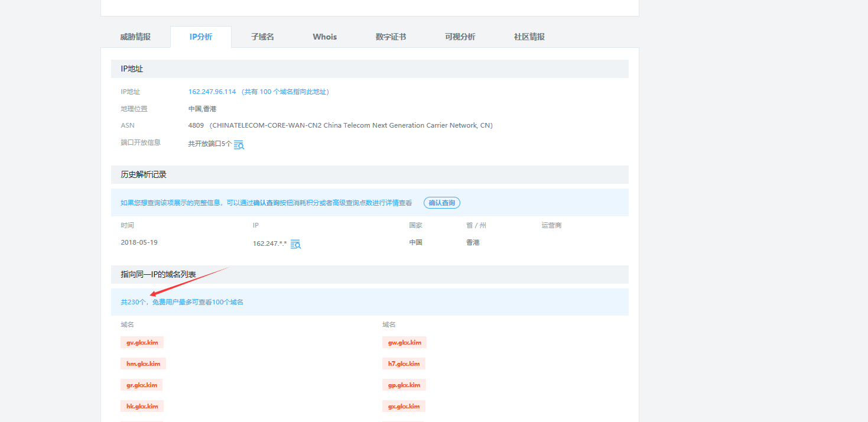868x422 pixels.
Task: Click the date 2018-05-19 record
Action: click(139, 242)
